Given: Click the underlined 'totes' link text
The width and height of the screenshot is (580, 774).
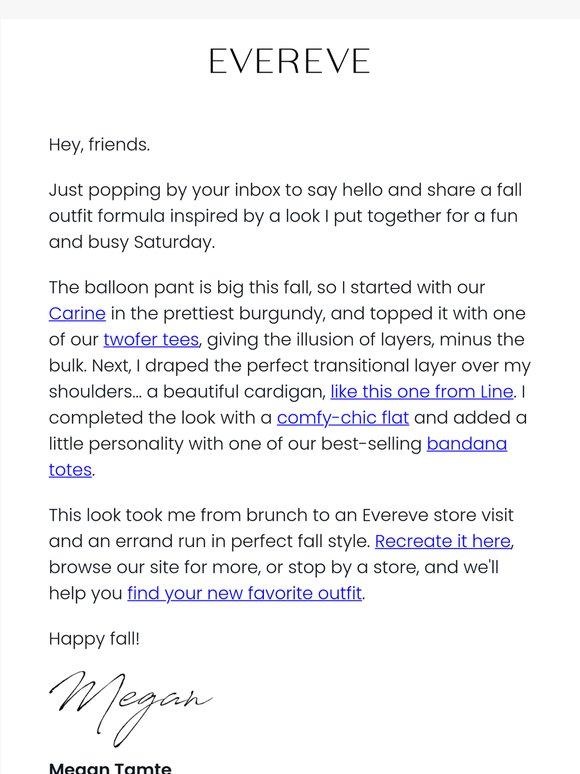Looking at the screenshot, I should coord(70,470).
